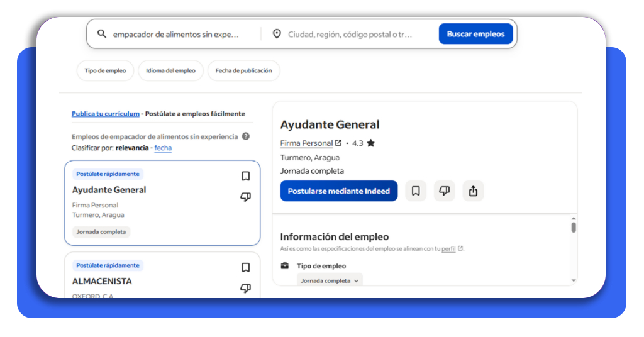
Task: Share the Ayudante General job
Action: [x=473, y=191]
